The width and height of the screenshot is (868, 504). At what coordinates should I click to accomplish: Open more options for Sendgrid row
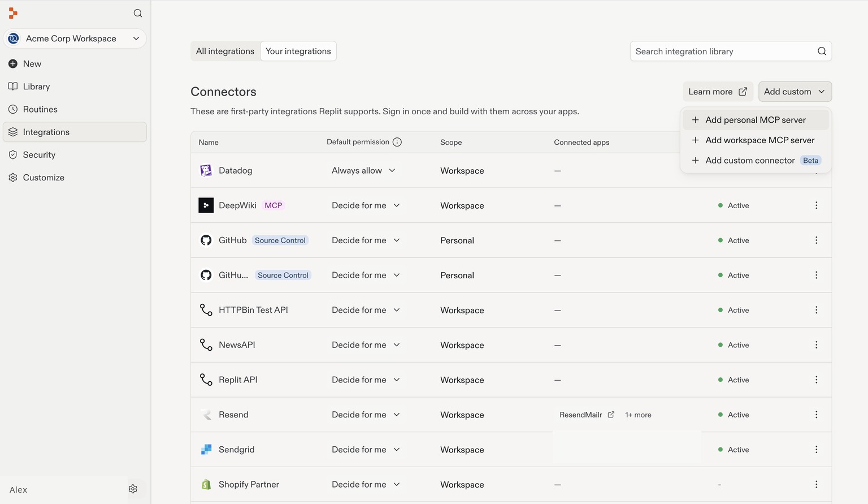tap(817, 450)
